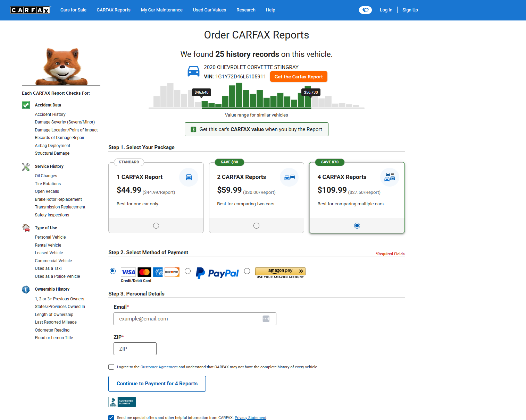526x420 pixels.
Task: Click the Sign Up link
Action: tap(410, 10)
